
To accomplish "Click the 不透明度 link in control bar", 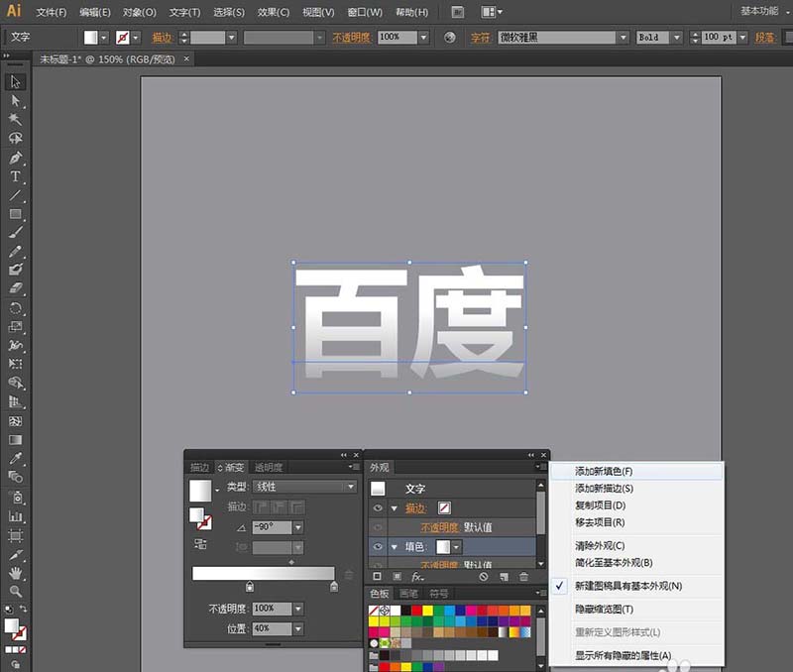I will coord(352,38).
